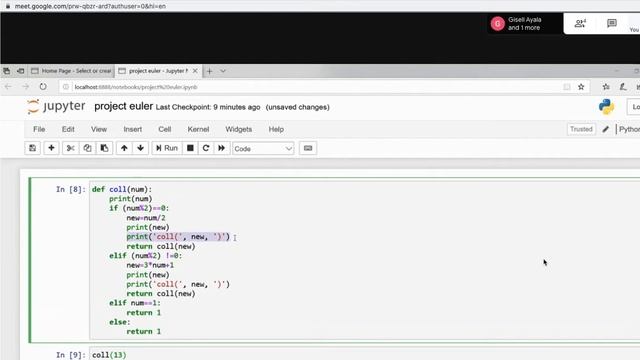Image resolution: width=640 pixels, height=360 pixels.
Task: Save notebook with the floppy disk icon
Action: pos(32,148)
